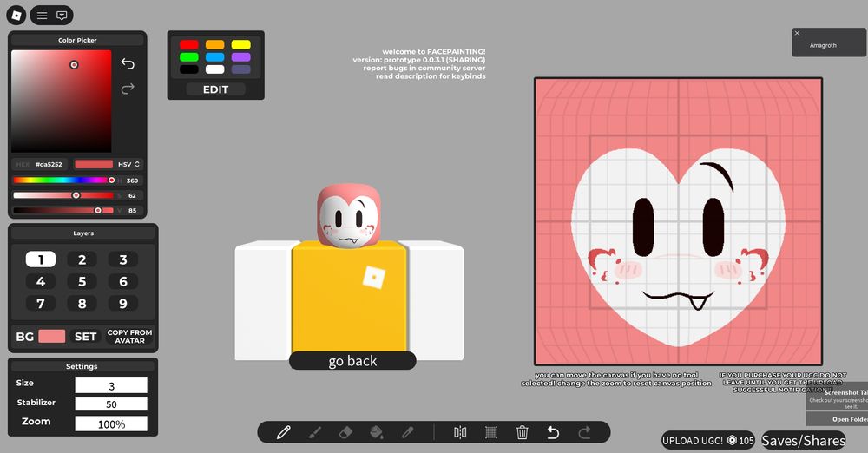The width and height of the screenshot is (868, 453).
Task: Undo using the bottom toolbar arrow
Action: coord(553,432)
